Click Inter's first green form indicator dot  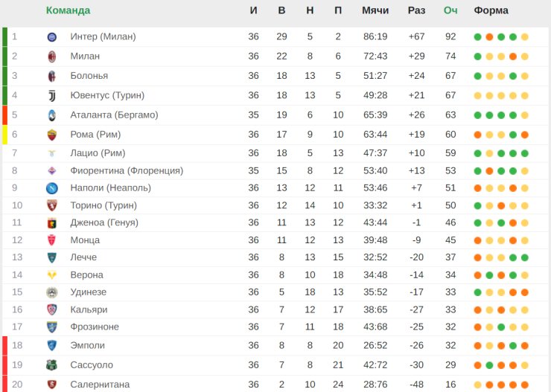pyautogui.click(x=478, y=36)
